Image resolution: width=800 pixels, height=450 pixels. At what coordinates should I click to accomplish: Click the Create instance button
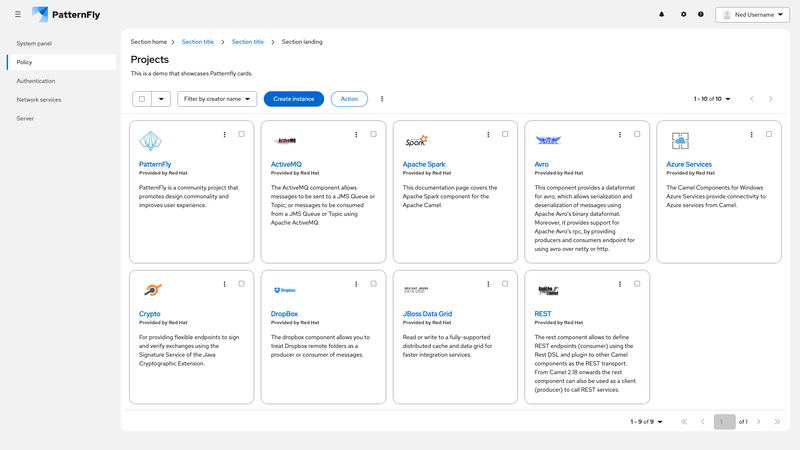pos(294,99)
